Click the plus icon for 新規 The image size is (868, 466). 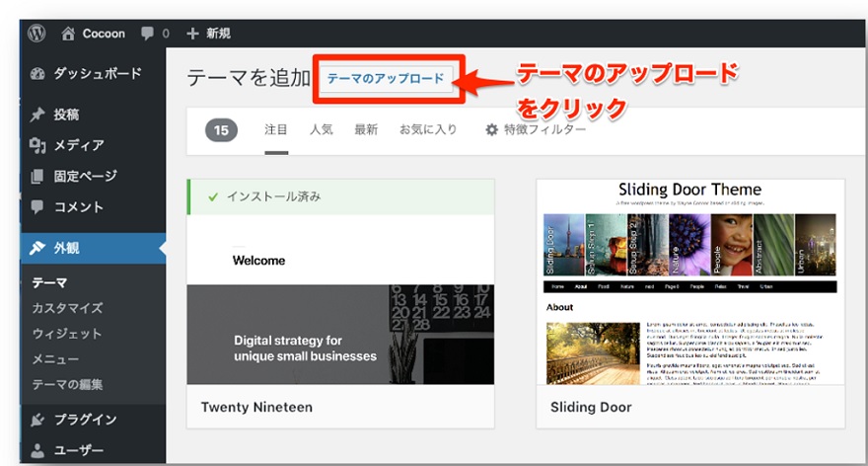point(192,34)
